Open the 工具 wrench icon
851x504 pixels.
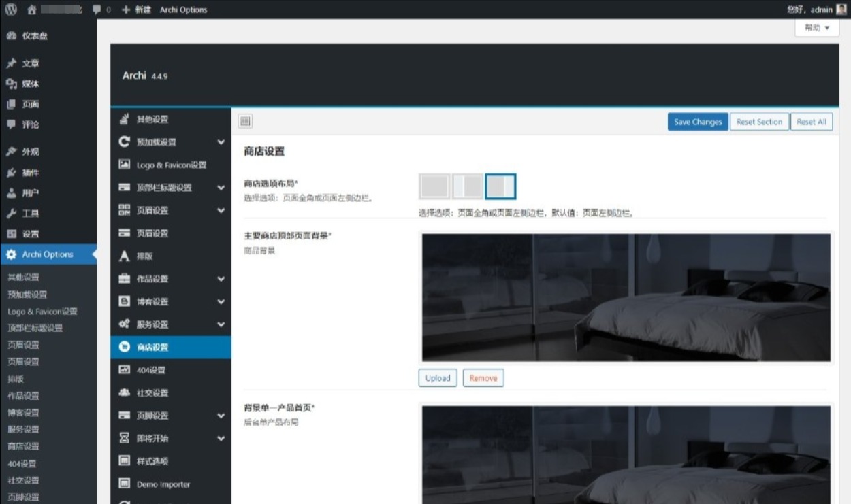[x=11, y=214]
